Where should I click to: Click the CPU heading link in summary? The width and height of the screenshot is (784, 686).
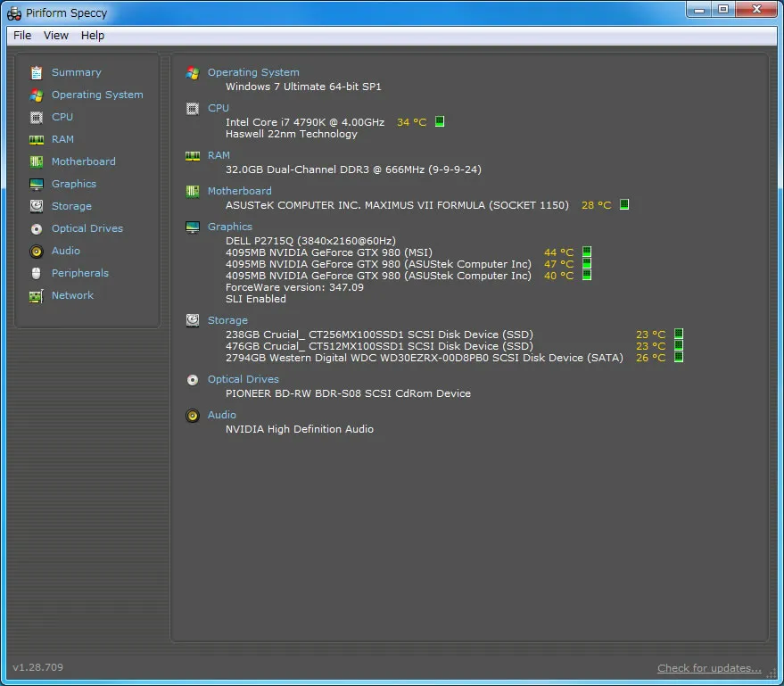point(219,108)
